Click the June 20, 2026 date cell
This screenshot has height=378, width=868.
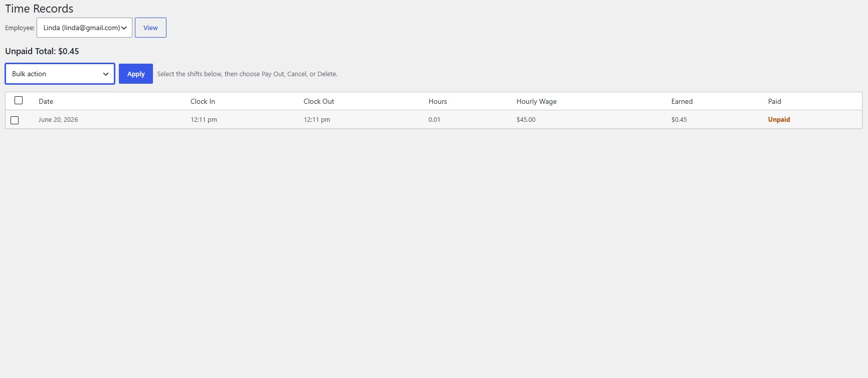pos(58,119)
